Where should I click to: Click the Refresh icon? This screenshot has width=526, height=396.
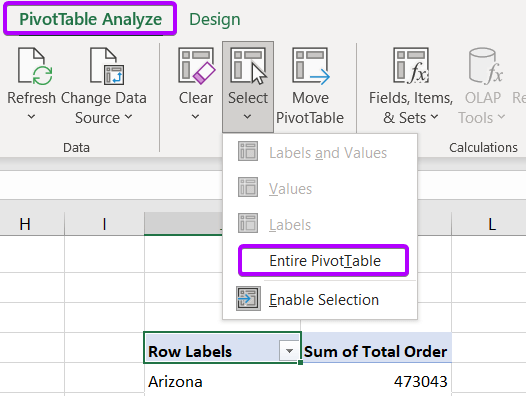[35, 66]
